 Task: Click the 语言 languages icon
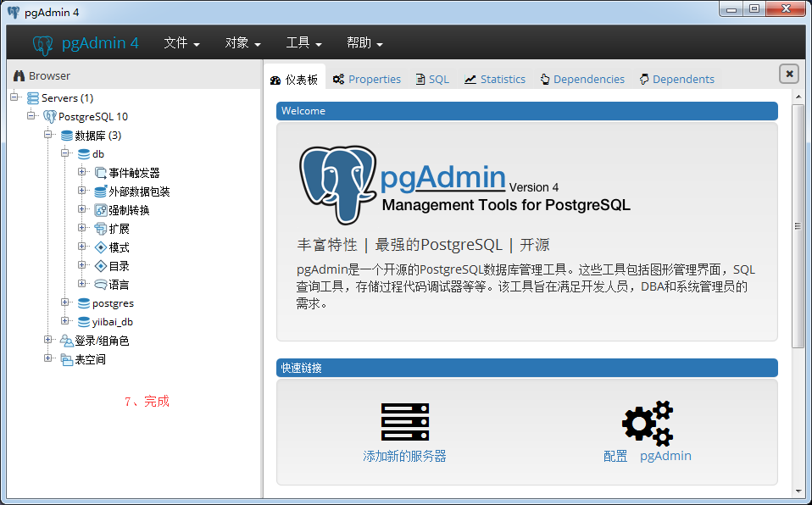click(x=101, y=285)
